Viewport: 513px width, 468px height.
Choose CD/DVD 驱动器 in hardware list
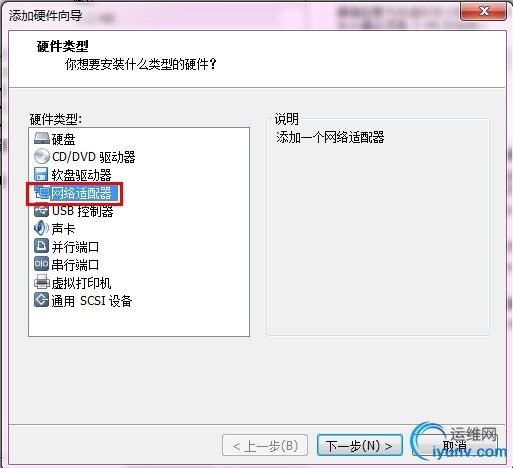click(x=94, y=157)
